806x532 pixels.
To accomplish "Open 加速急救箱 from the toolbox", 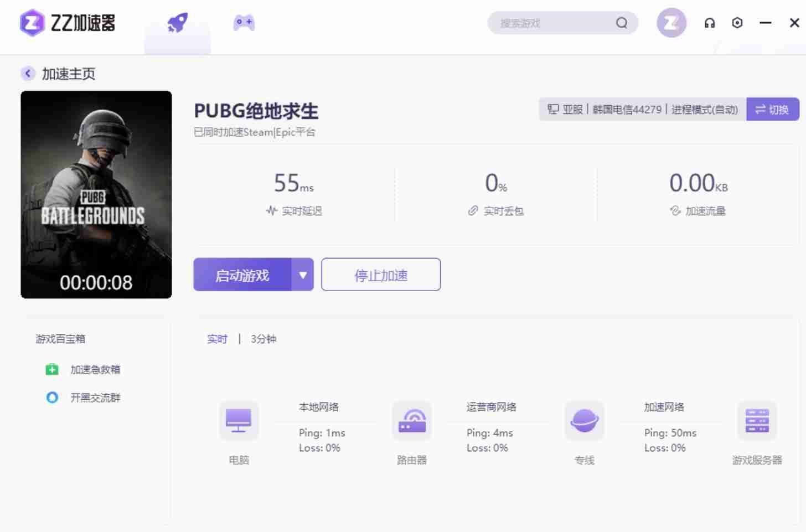I will click(x=95, y=369).
